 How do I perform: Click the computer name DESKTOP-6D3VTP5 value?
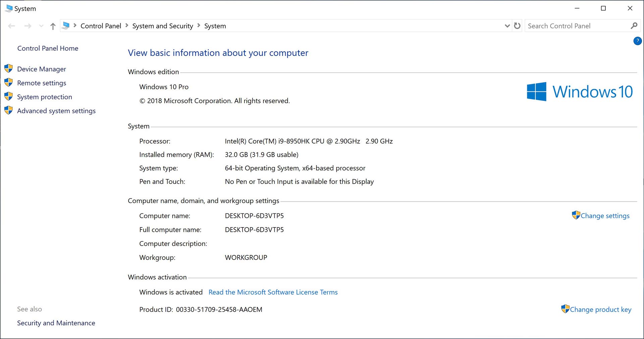(x=254, y=216)
